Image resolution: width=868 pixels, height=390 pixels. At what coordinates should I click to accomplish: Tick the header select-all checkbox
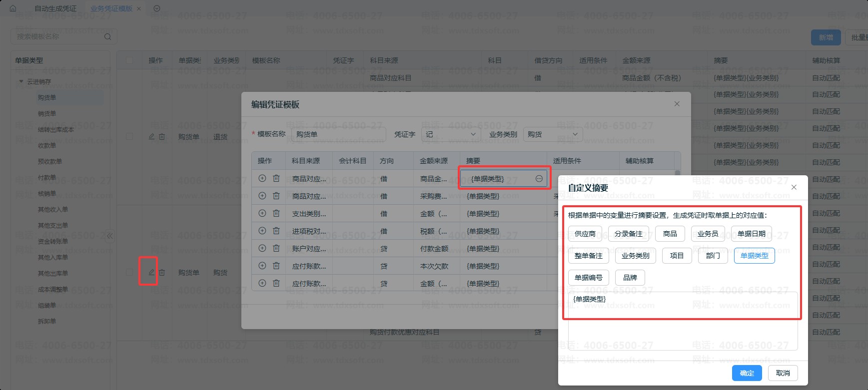pos(129,60)
